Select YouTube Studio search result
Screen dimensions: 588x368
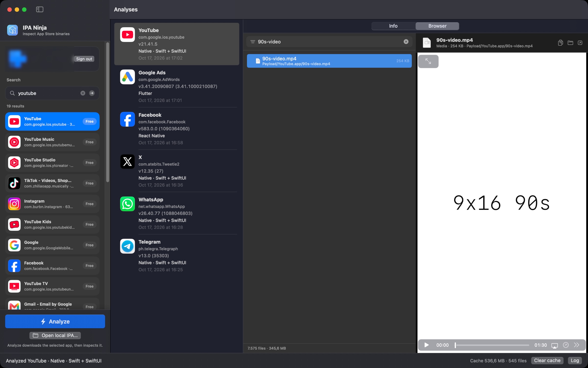[x=52, y=163]
